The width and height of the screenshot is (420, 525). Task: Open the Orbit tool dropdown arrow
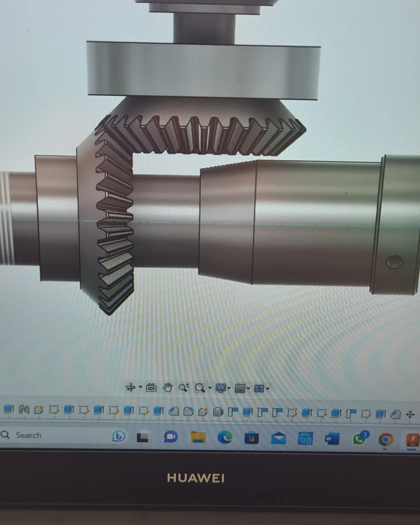(x=141, y=387)
